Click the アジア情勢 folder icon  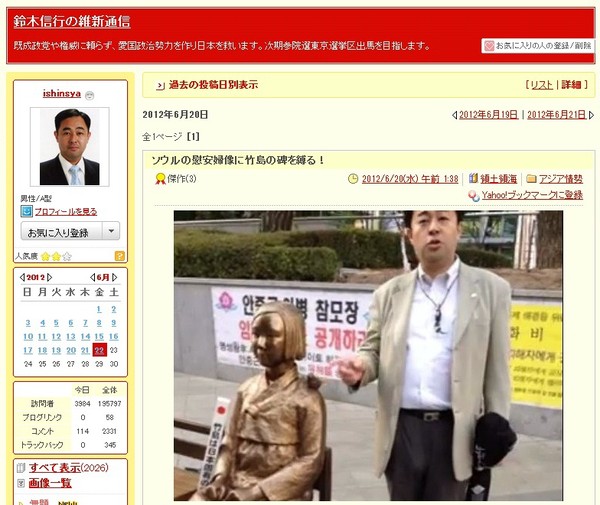tap(531, 179)
